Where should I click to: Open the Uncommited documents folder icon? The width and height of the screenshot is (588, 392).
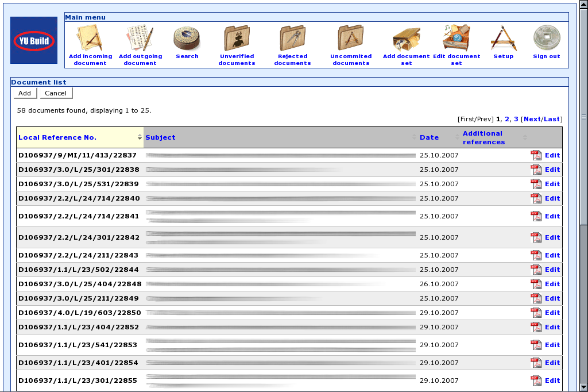pyautogui.click(x=350, y=39)
